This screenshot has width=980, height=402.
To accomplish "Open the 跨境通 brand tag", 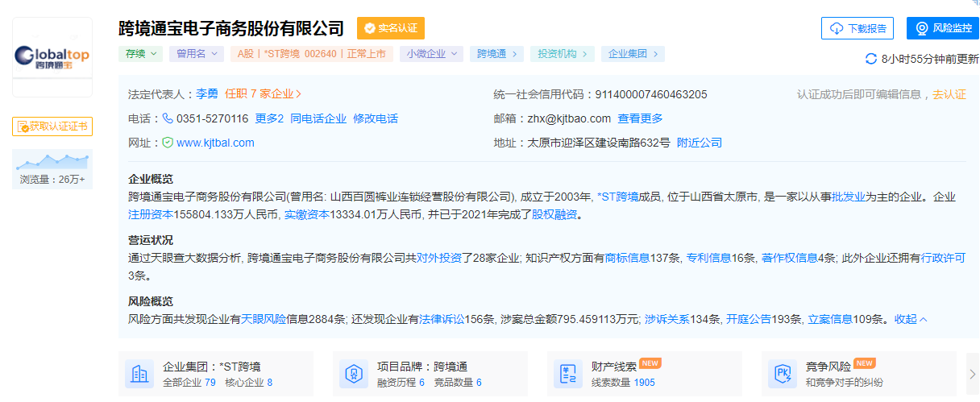I will (x=496, y=54).
